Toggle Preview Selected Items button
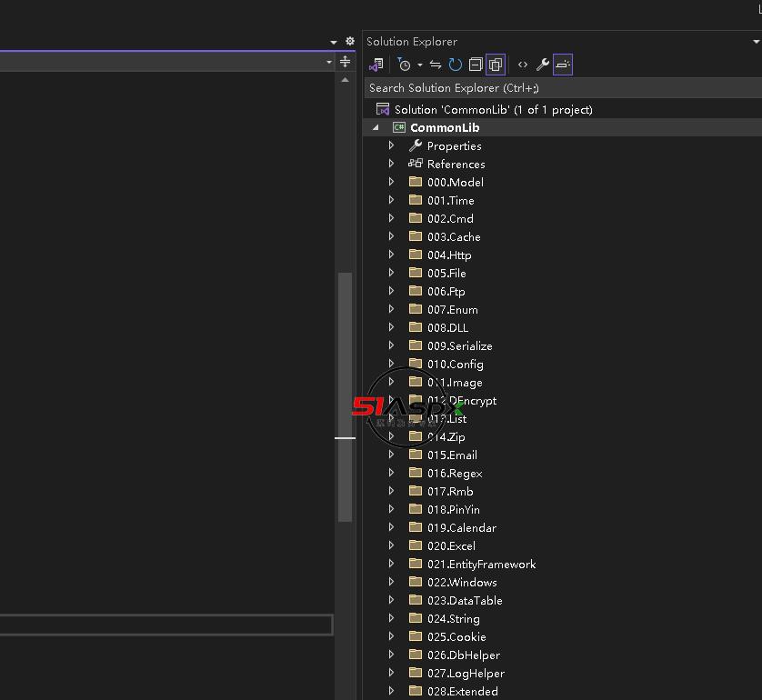 tap(563, 65)
